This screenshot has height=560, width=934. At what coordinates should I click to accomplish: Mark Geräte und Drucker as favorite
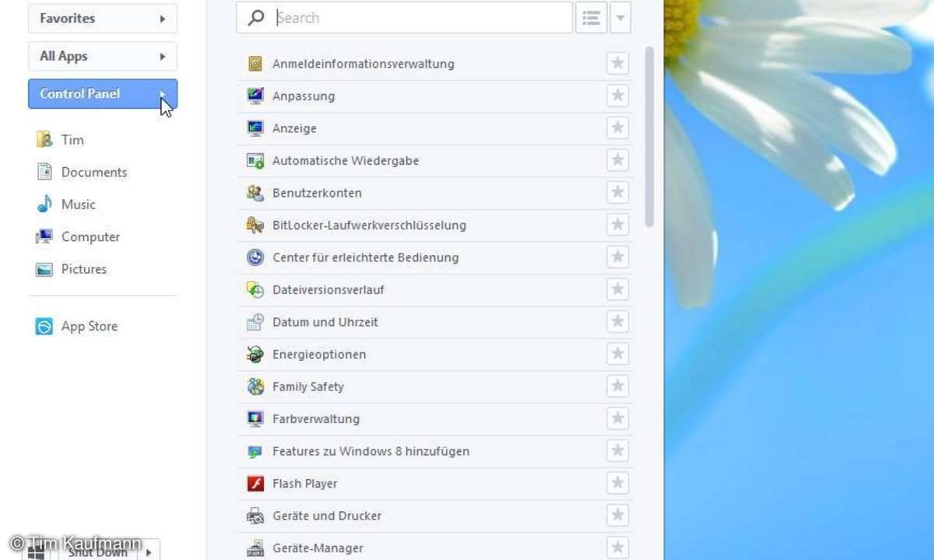tap(618, 516)
